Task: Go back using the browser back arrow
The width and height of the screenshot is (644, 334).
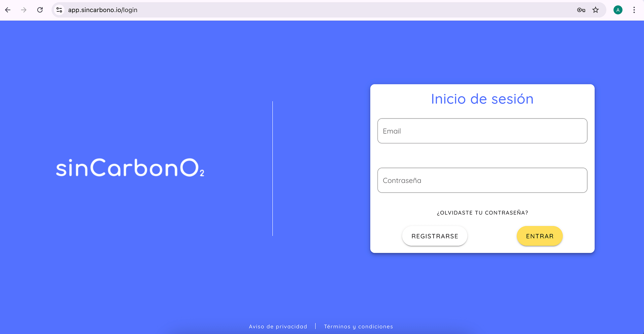Action: [8, 10]
